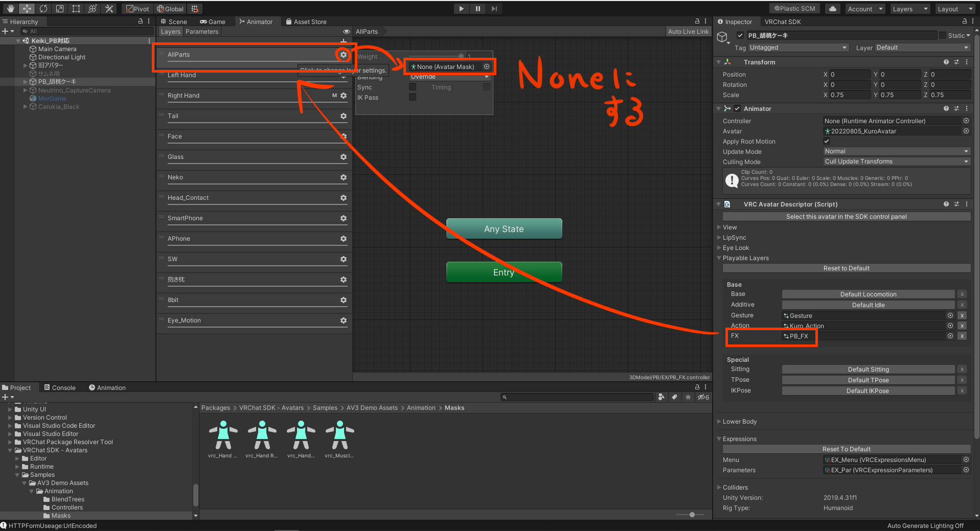Screen dimensions: 980x531
Task: Toggle the Static checkbox
Action: (943, 35)
